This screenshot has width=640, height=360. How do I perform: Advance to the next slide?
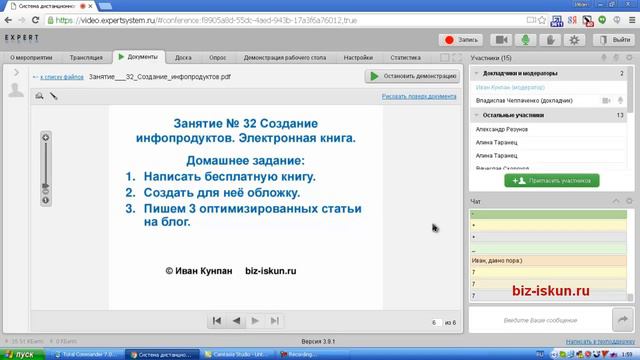255,321
